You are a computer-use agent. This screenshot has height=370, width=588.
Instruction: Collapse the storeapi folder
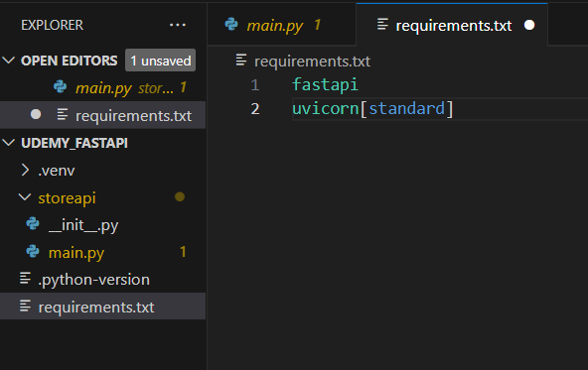click(25, 197)
